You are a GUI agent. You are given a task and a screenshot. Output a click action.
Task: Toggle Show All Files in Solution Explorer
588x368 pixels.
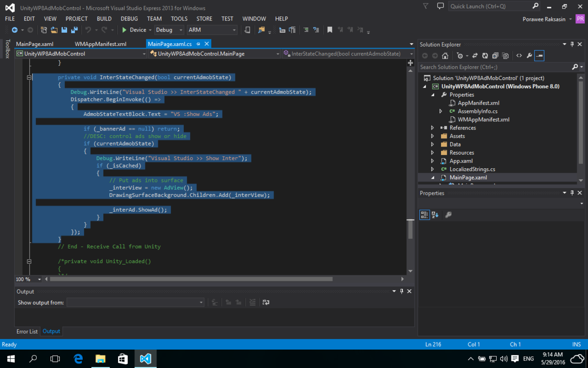click(x=506, y=56)
